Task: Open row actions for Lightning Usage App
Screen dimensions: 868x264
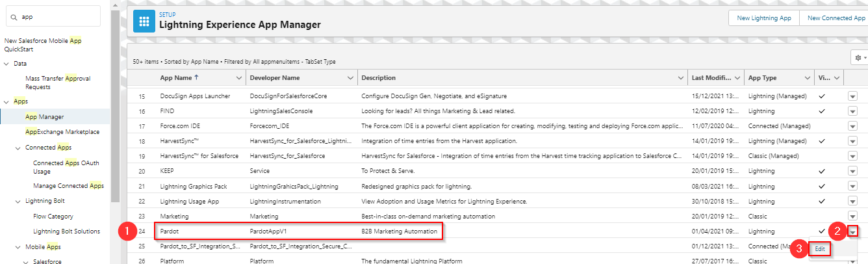Action: point(853,201)
